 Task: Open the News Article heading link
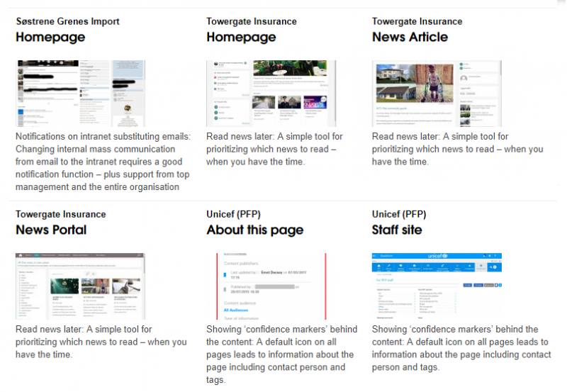[x=410, y=38]
